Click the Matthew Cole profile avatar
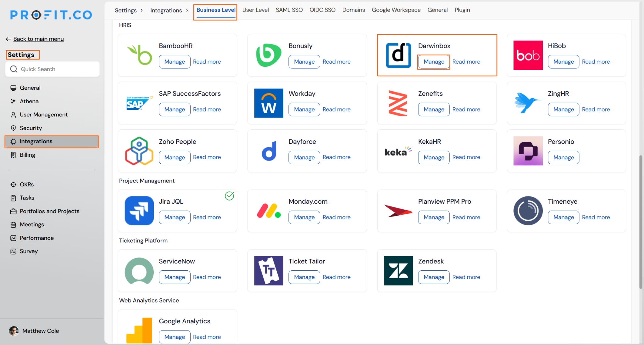The image size is (644, 345). (14, 331)
